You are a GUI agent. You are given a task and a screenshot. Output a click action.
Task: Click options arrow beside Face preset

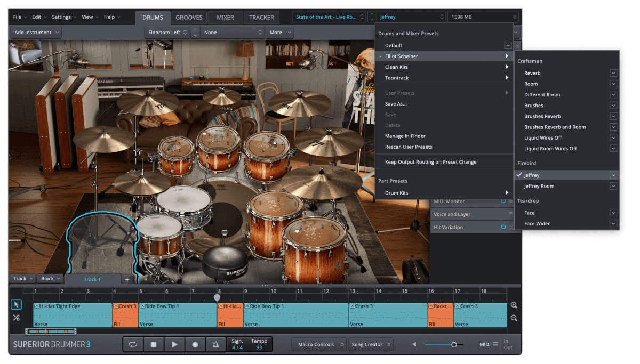point(613,213)
